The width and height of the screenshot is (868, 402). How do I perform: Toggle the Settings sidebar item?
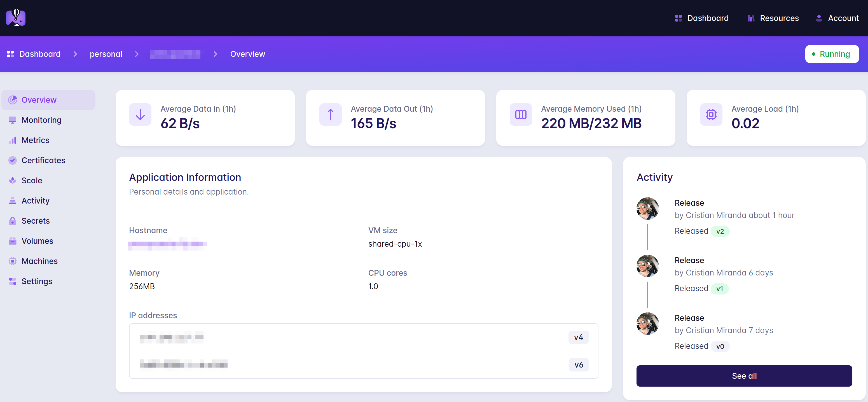[37, 281]
